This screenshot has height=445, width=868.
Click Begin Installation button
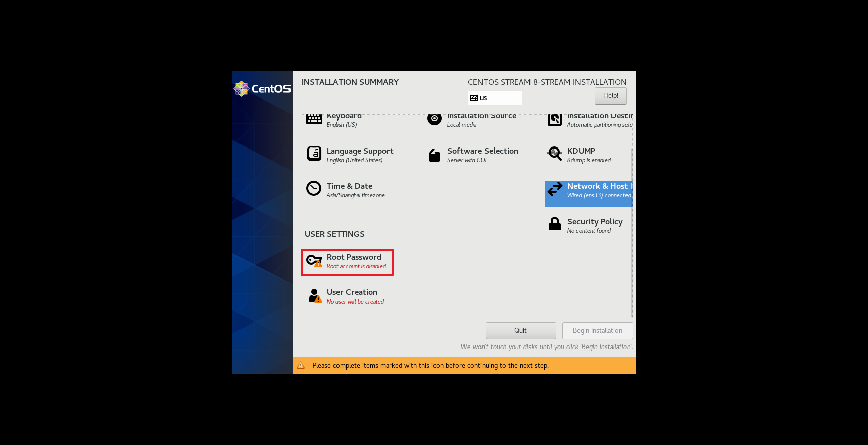pos(597,330)
